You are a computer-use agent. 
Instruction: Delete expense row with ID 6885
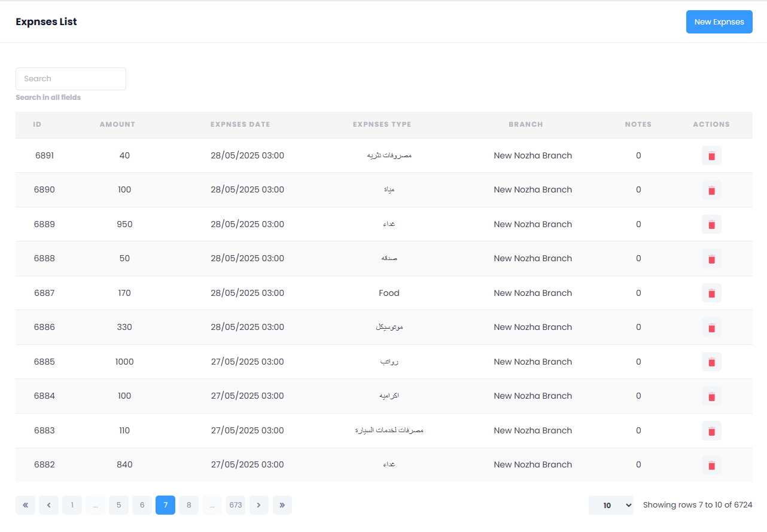point(711,362)
